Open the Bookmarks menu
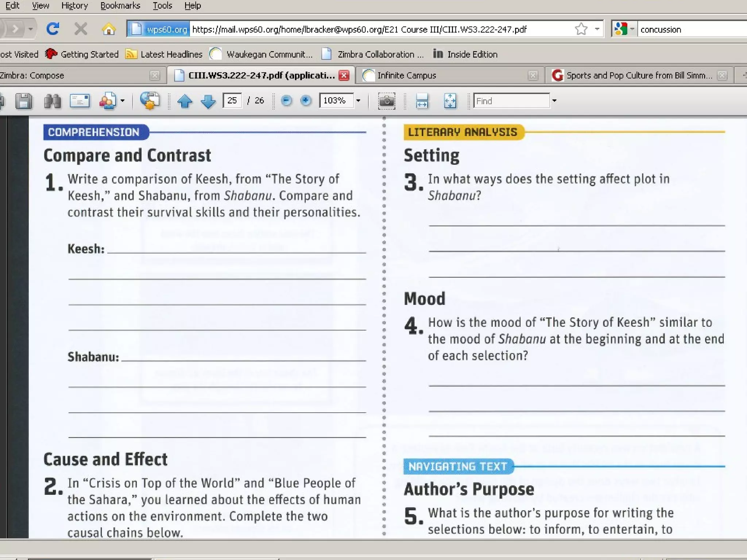This screenshot has width=747, height=560. click(120, 5)
